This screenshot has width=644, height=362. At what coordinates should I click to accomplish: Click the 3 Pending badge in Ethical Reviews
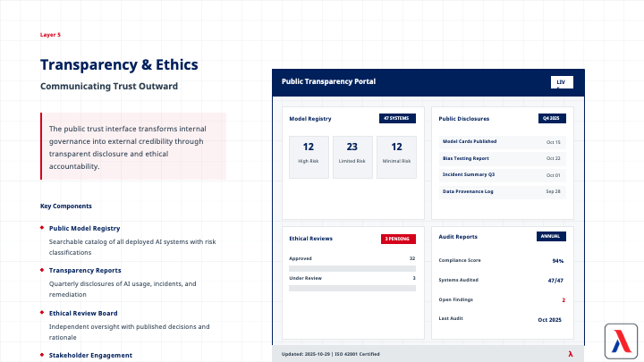(398, 239)
